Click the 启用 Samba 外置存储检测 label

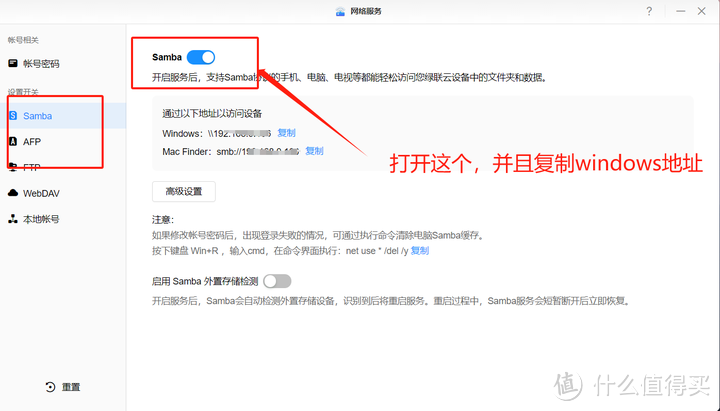pos(205,281)
